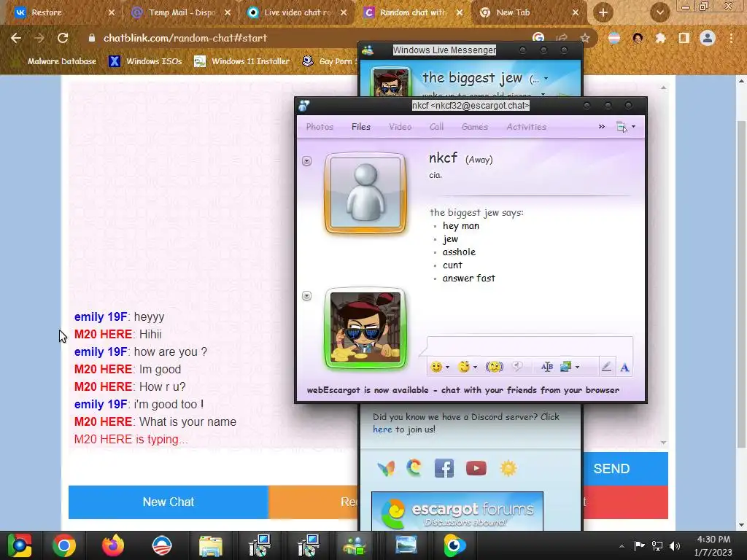Open File Explorer folder in taskbar
This screenshot has height=560, width=747.
click(210, 545)
